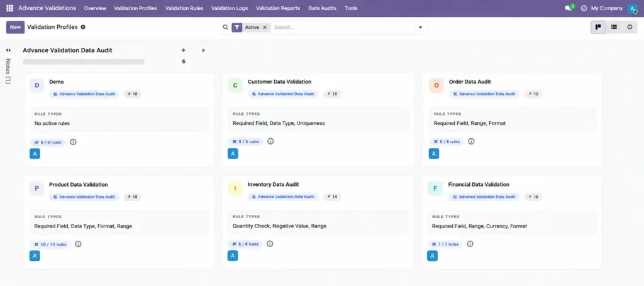
Task: Open the Validation Profiles menu
Action: pos(136,8)
